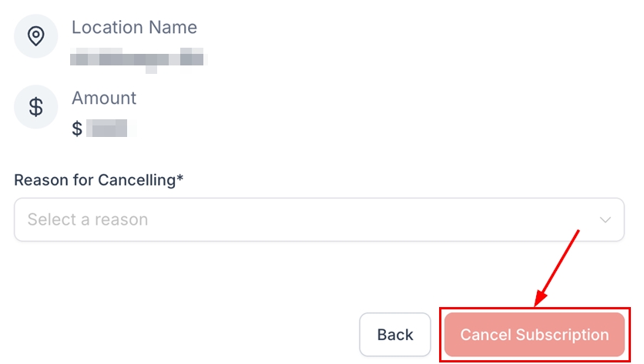
Task: Click the location pin icon
Action: click(x=35, y=36)
